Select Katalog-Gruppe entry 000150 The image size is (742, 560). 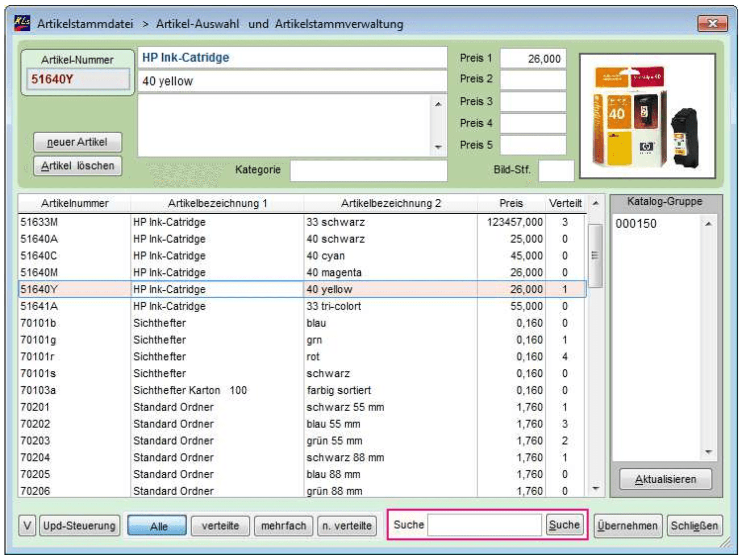(636, 224)
